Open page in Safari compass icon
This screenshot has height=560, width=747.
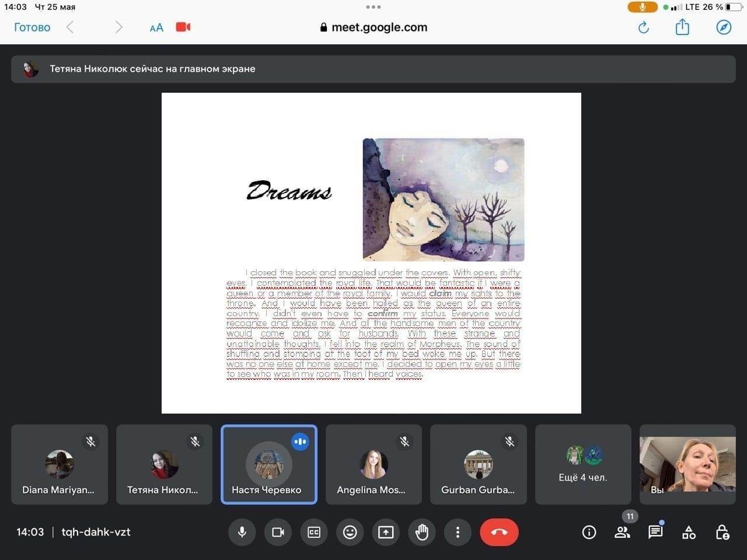(x=724, y=27)
